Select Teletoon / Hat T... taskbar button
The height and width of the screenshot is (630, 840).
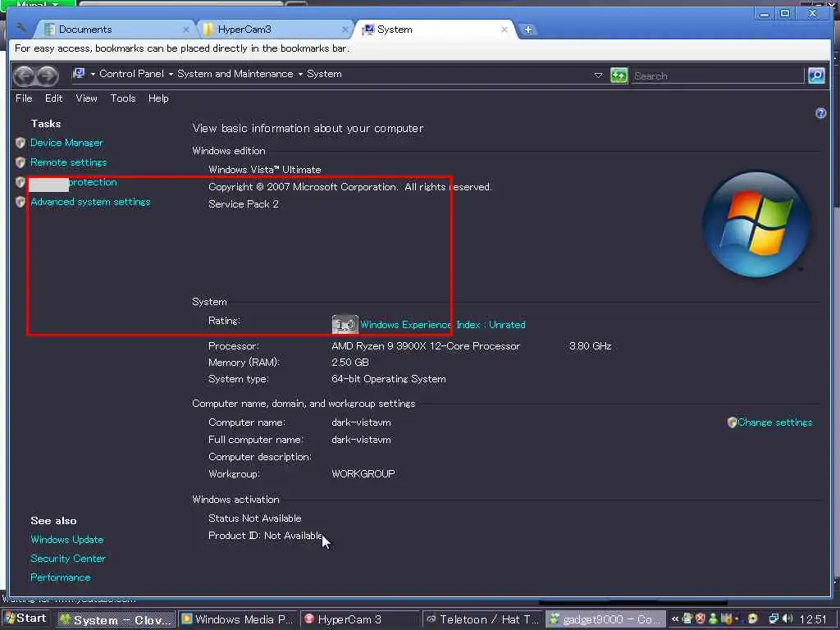coord(482,620)
